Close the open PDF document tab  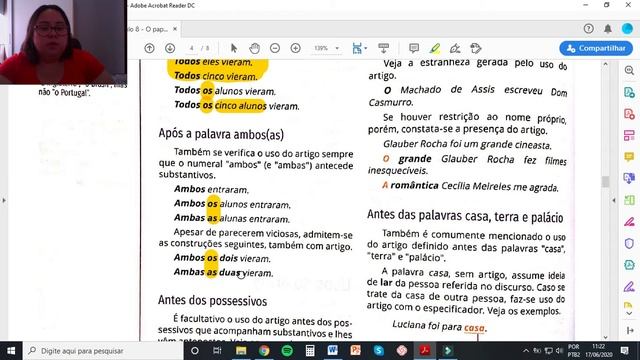(x=175, y=29)
